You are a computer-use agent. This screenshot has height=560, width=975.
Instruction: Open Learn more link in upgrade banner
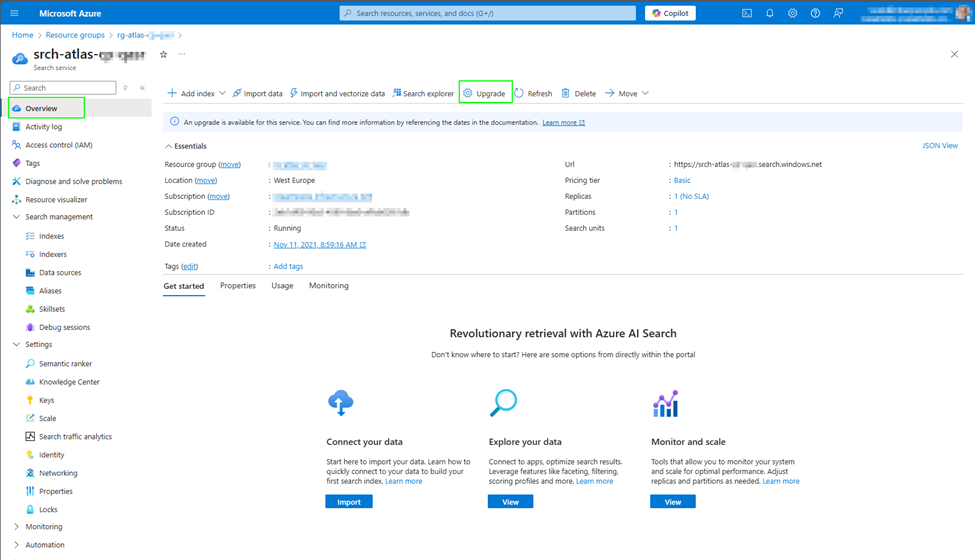(563, 122)
